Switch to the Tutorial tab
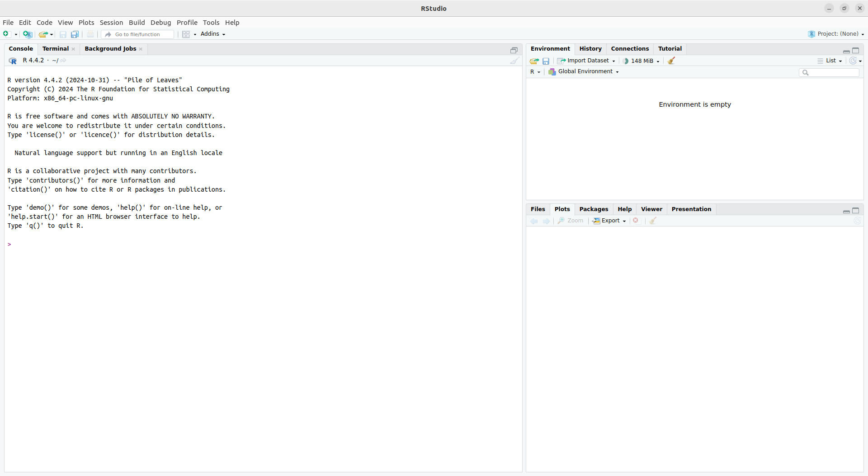868x476 pixels. click(670, 49)
